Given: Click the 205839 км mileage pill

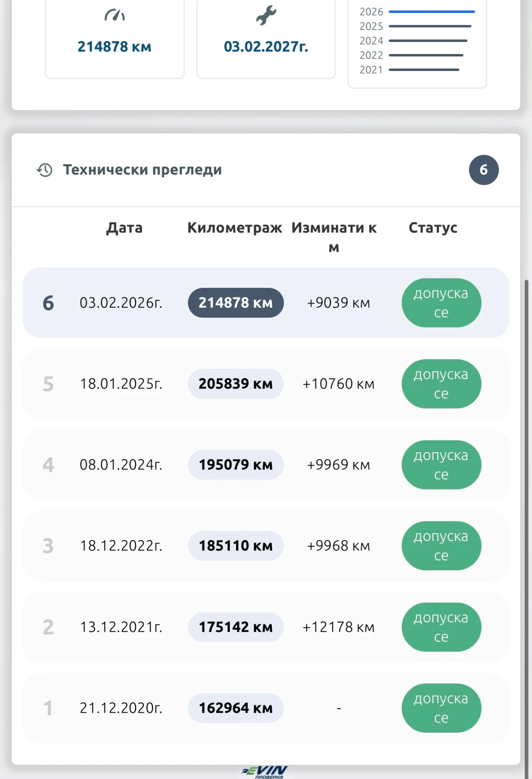Looking at the screenshot, I should 235,384.
